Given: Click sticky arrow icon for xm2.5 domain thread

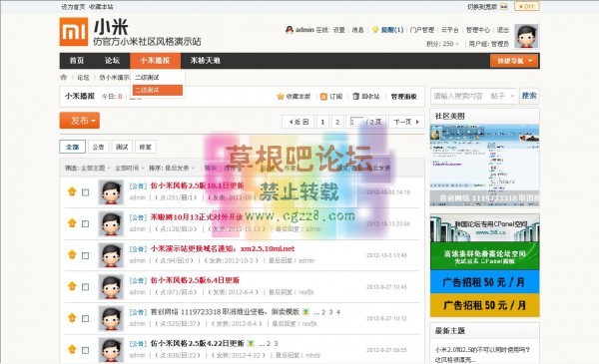Looking at the screenshot, I should tap(72, 254).
